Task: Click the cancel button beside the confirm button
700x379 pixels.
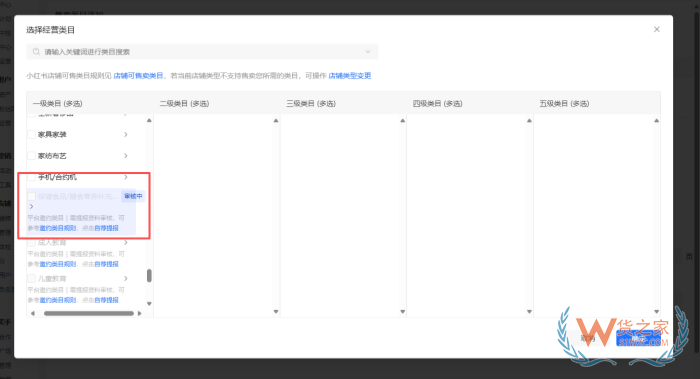Action: [x=588, y=338]
